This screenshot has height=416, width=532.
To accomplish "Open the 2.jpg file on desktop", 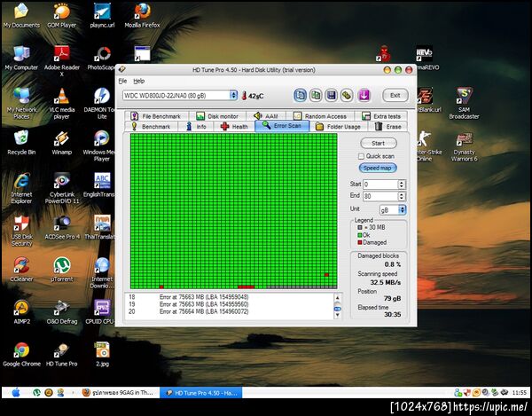I will click(x=102, y=354).
